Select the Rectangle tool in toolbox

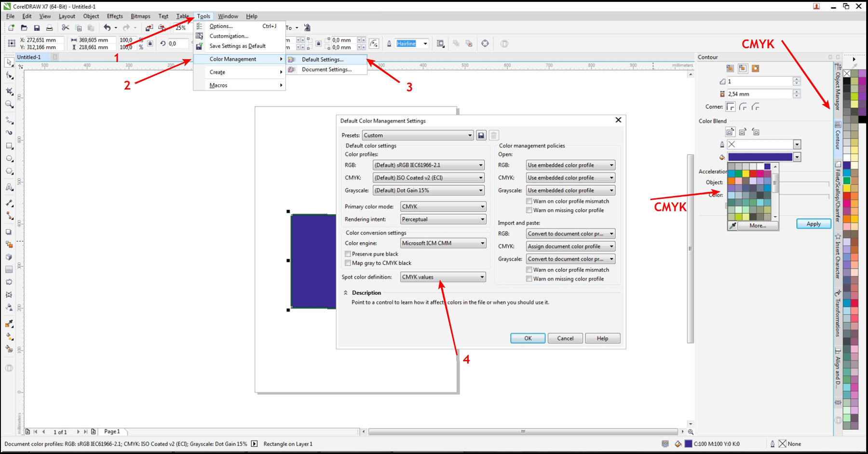pyautogui.click(x=9, y=146)
